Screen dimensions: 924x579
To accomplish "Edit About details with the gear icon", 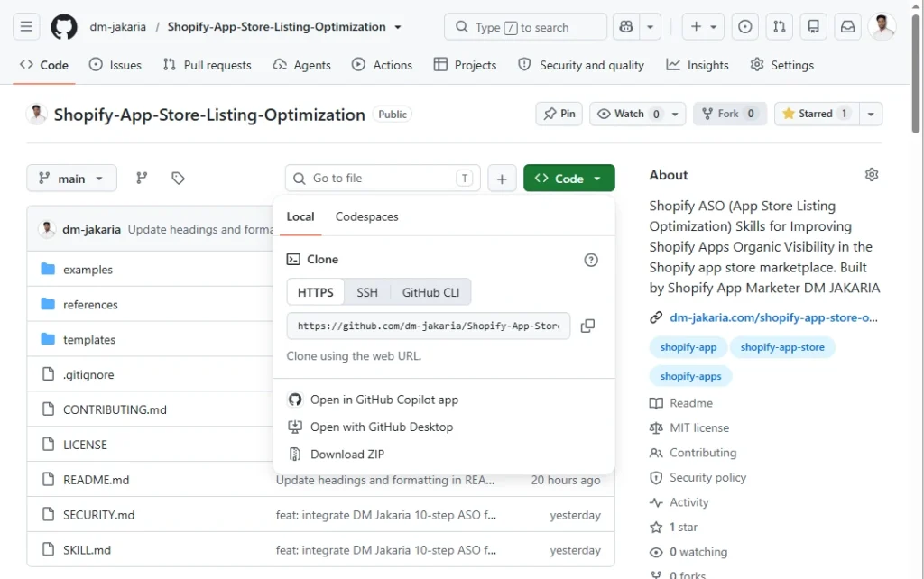I will pyautogui.click(x=872, y=174).
